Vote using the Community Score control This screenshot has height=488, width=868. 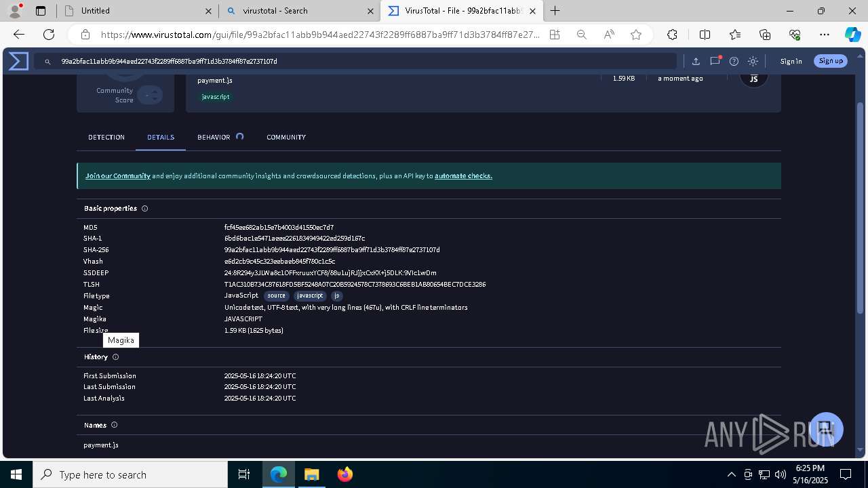tap(151, 95)
